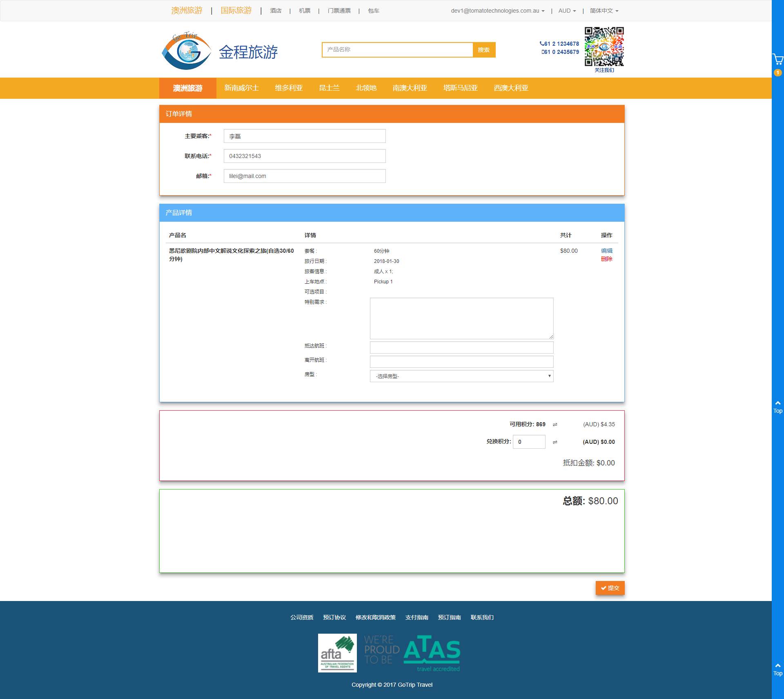
Task: Click the 删除 delete link
Action: click(x=606, y=259)
